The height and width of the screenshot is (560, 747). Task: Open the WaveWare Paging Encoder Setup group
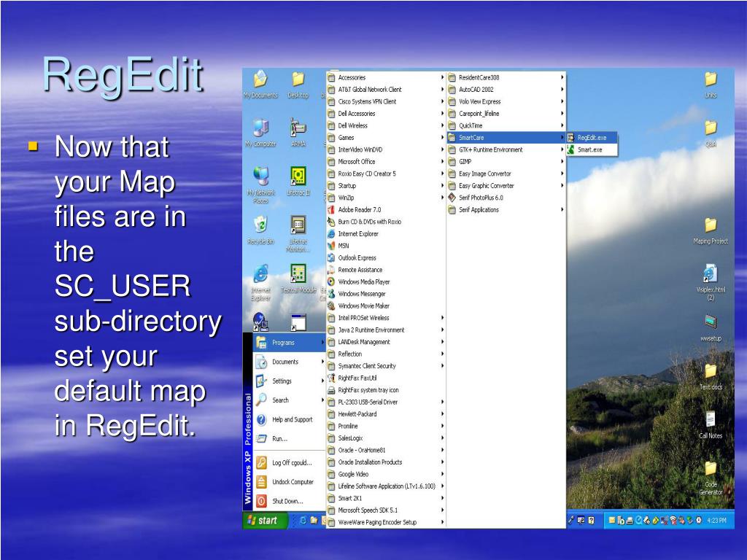coord(386,522)
